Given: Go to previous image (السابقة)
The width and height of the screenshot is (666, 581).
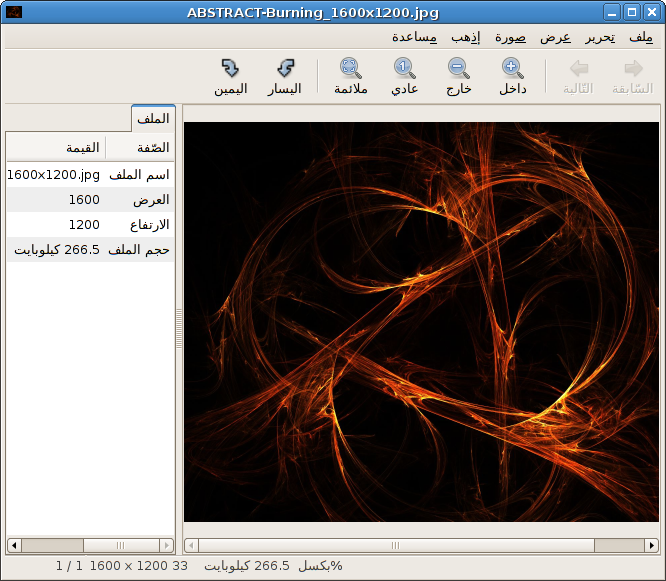Looking at the screenshot, I should pyautogui.click(x=632, y=76).
